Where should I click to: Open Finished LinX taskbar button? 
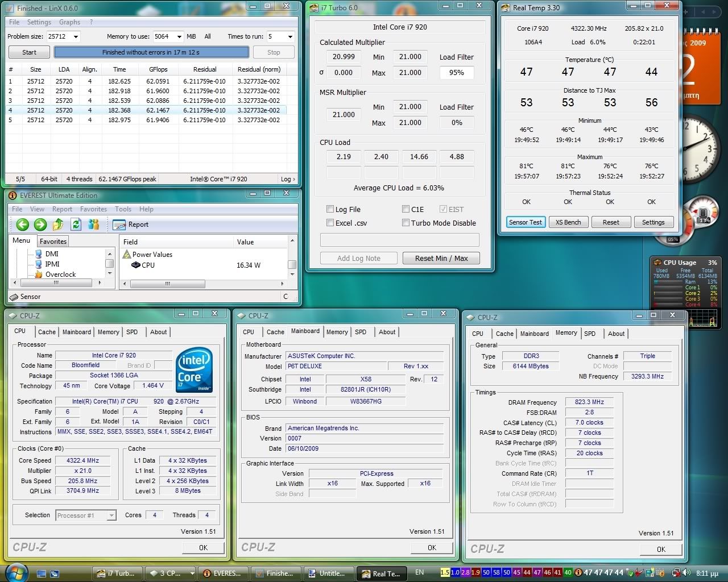tap(275, 573)
